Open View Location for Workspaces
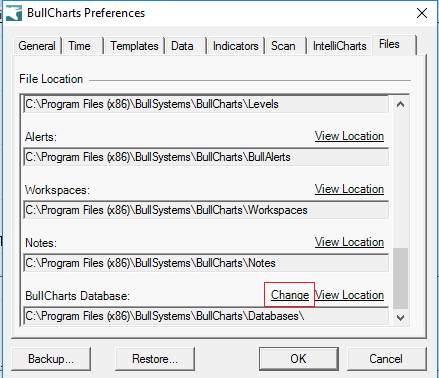439x378 pixels. (x=349, y=189)
